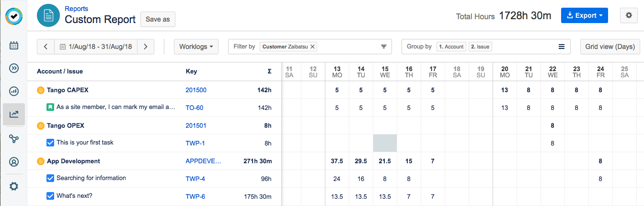Open the user profile sidebar icon
644x206 pixels.
[x=14, y=162]
